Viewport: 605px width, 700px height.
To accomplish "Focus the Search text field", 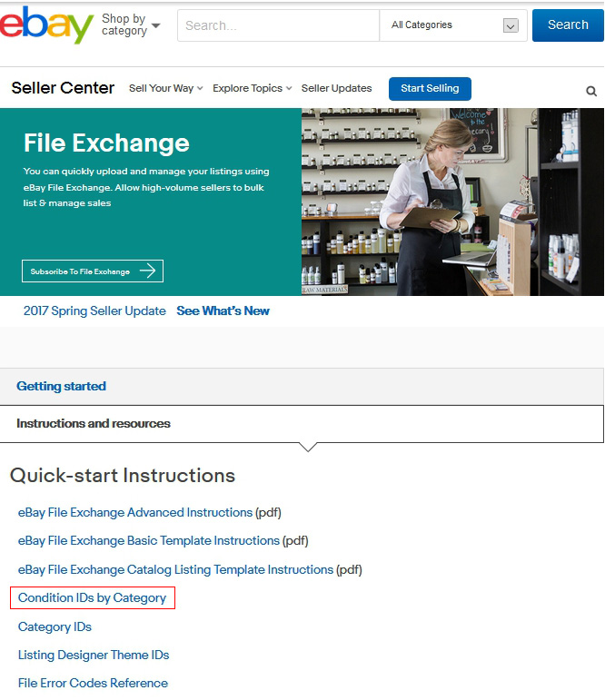I will click(278, 25).
